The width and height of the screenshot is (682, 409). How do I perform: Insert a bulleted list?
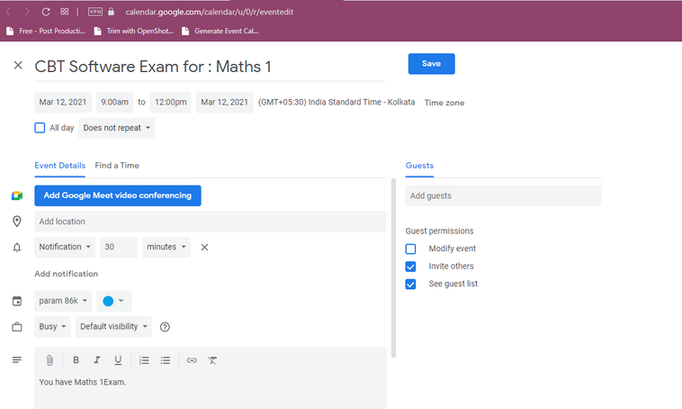pyautogui.click(x=165, y=360)
